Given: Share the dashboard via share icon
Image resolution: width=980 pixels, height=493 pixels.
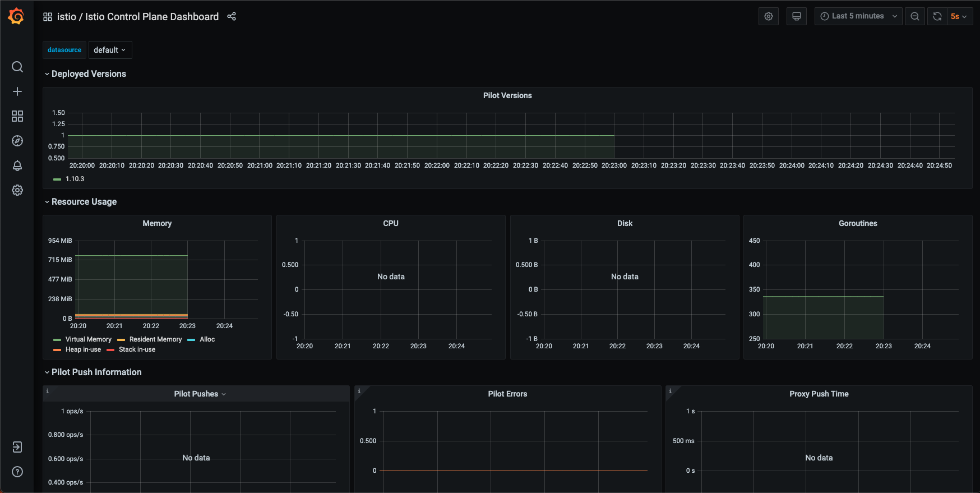Looking at the screenshot, I should [x=232, y=16].
